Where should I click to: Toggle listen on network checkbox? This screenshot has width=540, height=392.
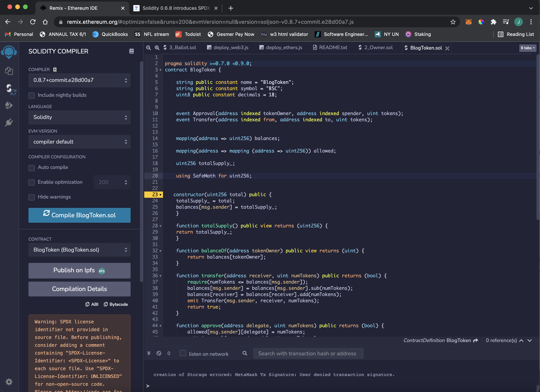[183, 353]
